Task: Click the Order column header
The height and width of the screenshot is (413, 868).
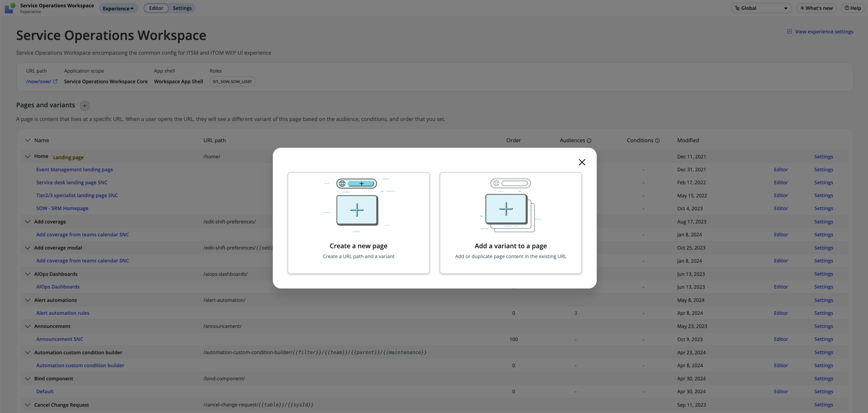Action: click(513, 140)
